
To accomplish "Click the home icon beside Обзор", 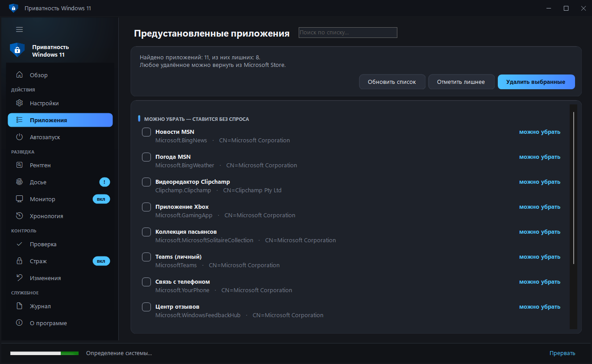I will coord(19,75).
